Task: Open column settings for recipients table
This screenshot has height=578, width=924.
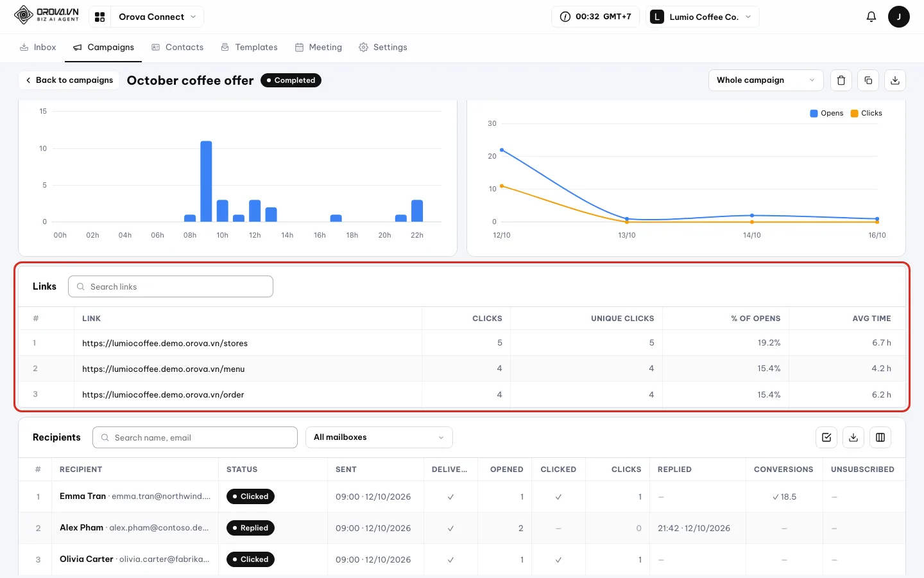Action: (x=880, y=437)
